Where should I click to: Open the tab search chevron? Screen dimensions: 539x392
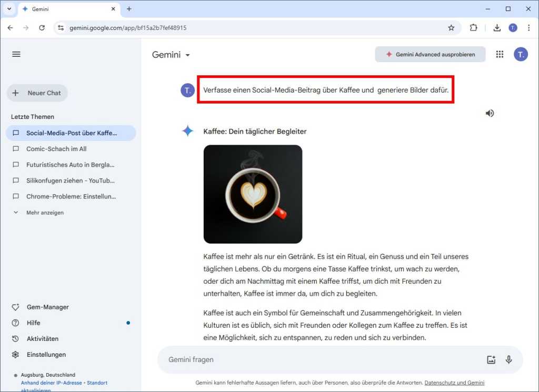coord(9,9)
